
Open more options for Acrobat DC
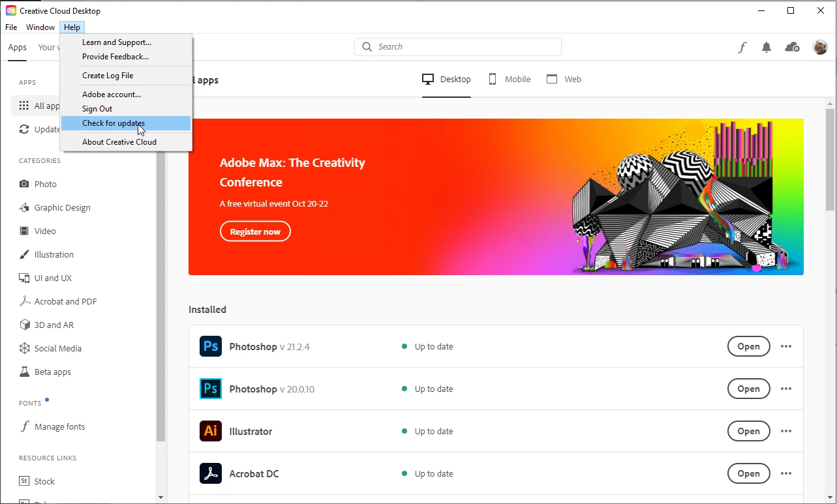(786, 473)
